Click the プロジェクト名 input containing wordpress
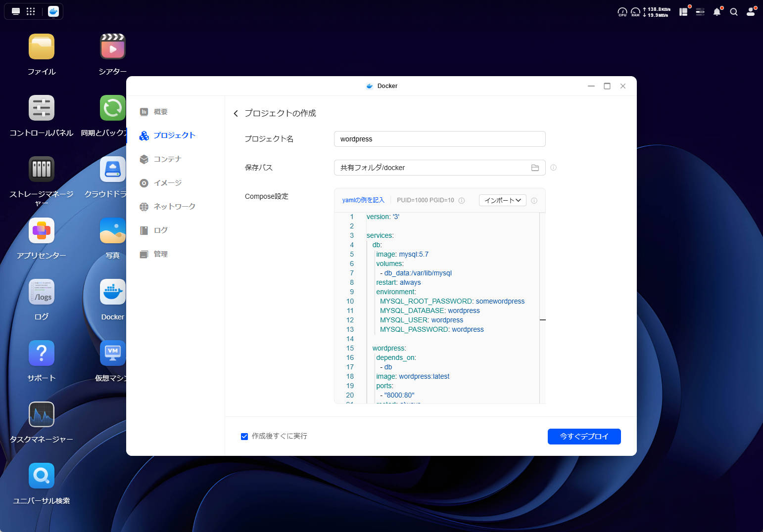Viewport: 763px width, 532px height. pos(440,139)
